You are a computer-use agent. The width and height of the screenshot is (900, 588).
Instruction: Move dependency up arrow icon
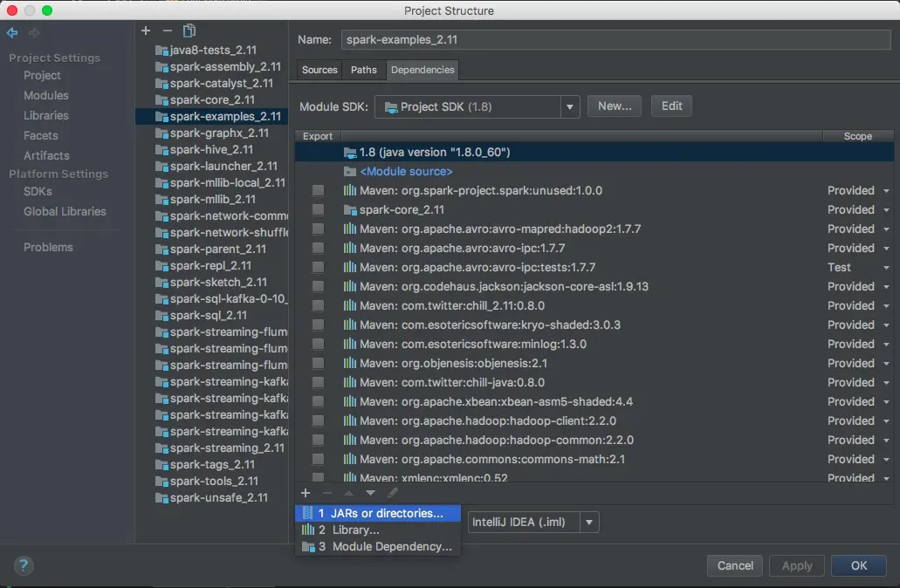pos(348,493)
